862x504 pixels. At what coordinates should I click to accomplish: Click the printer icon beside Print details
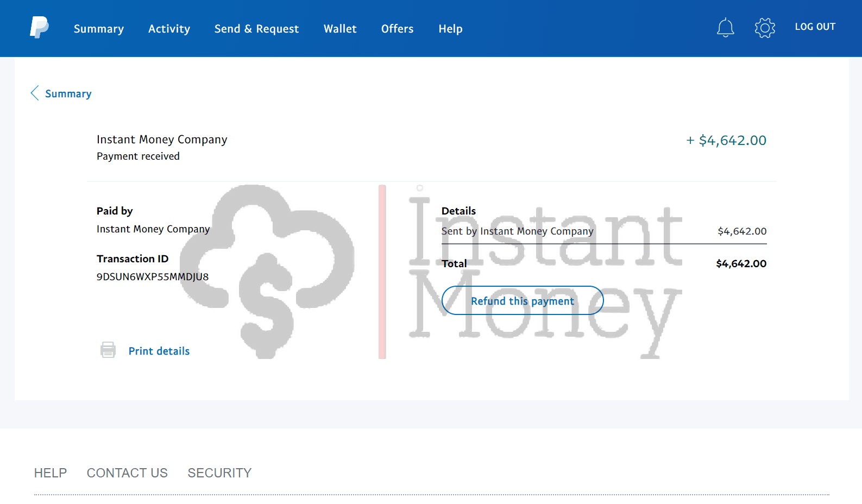[x=108, y=350]
